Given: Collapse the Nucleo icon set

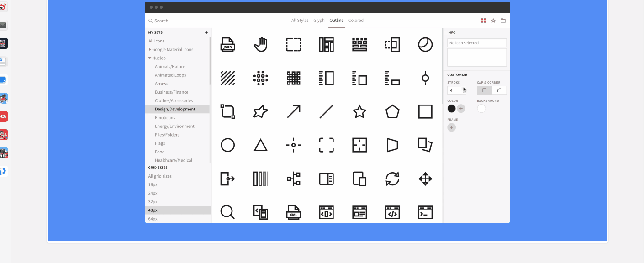Looking at the screenshot, I should click(150, 58).
